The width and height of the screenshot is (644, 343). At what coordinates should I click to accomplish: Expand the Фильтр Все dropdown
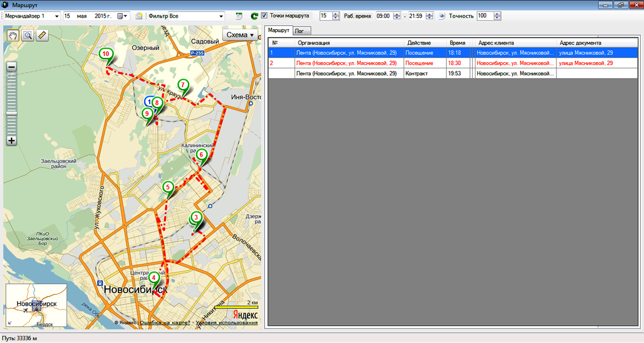(x=221, y=16)
